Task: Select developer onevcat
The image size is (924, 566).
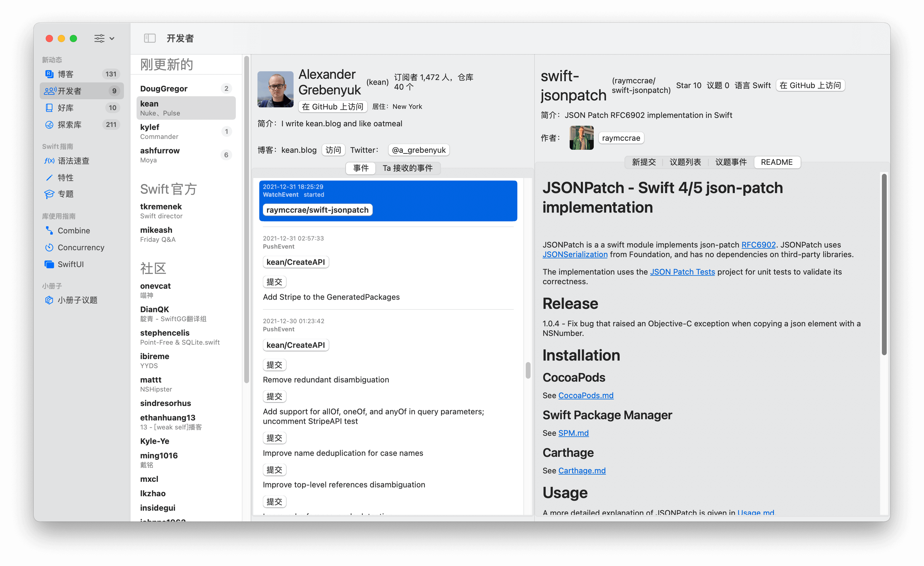Action: pyautogui.click(x=186, y=290)
